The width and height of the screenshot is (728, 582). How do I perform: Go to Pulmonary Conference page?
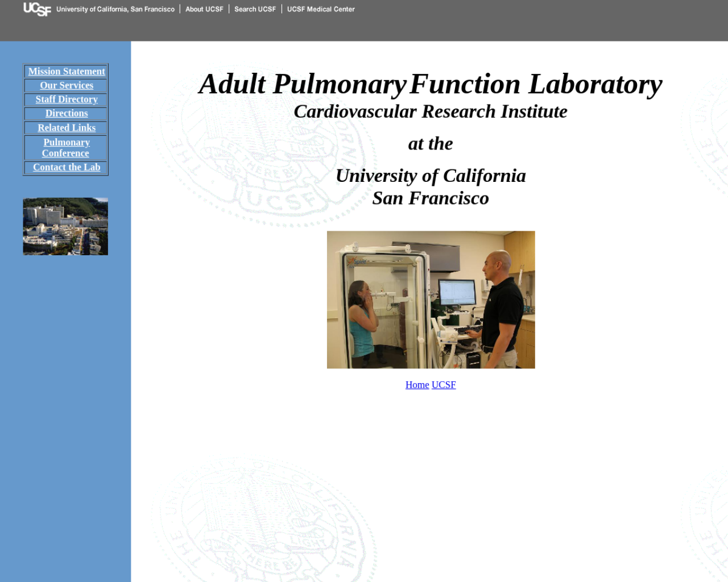[66, 148]
